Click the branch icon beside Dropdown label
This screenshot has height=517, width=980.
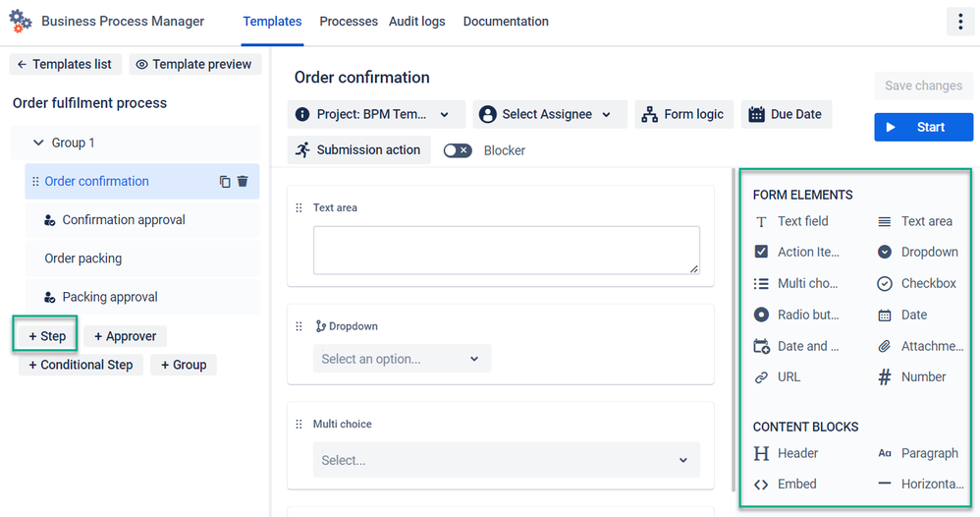321,326
